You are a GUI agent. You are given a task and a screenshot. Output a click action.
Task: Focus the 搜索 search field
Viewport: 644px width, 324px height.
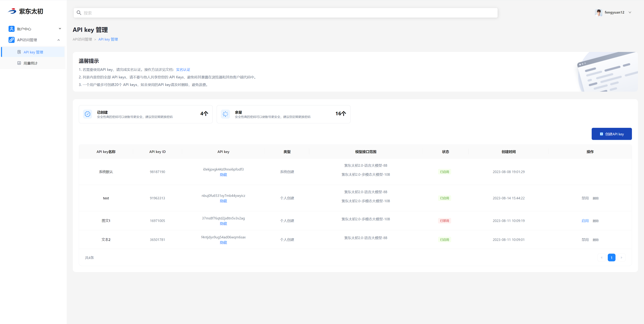[285, 13]
